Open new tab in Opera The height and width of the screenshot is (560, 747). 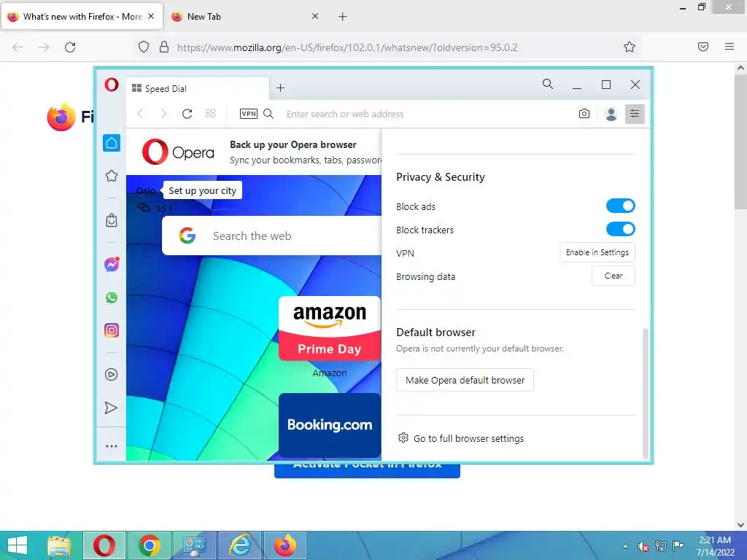coord(281,87)
